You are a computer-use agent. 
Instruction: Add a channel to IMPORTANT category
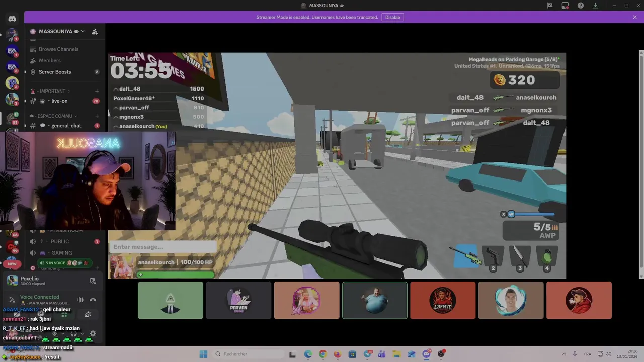click(x=97, y=91)
